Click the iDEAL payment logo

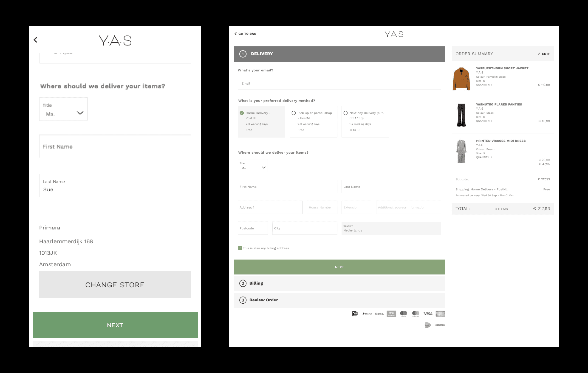[355, 314]
